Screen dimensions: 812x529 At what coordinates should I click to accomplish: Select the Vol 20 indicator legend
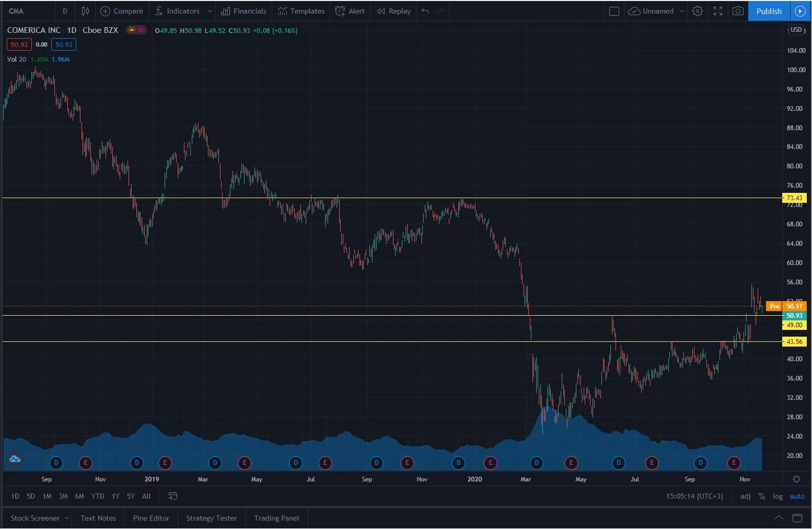[x=17, y=59]
